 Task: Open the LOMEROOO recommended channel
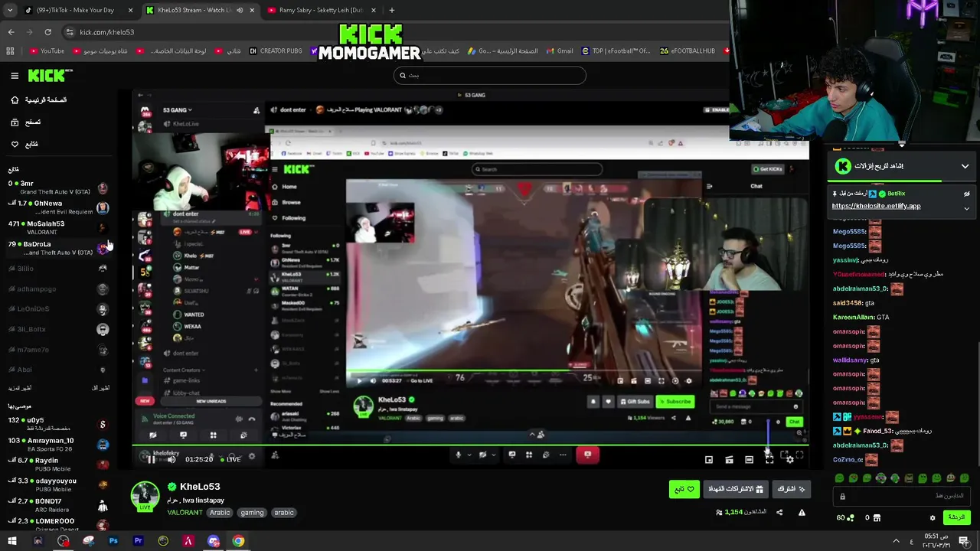(58, 525)
